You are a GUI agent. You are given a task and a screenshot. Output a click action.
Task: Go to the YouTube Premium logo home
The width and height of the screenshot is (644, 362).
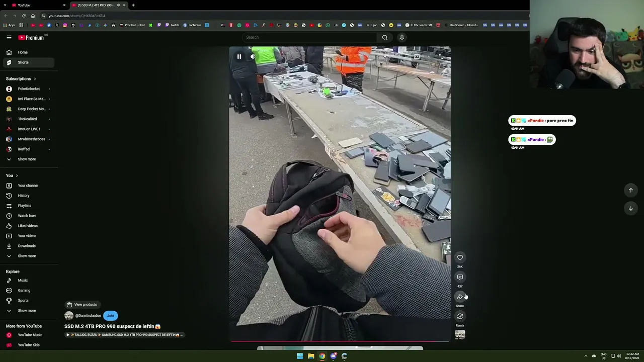32,38
